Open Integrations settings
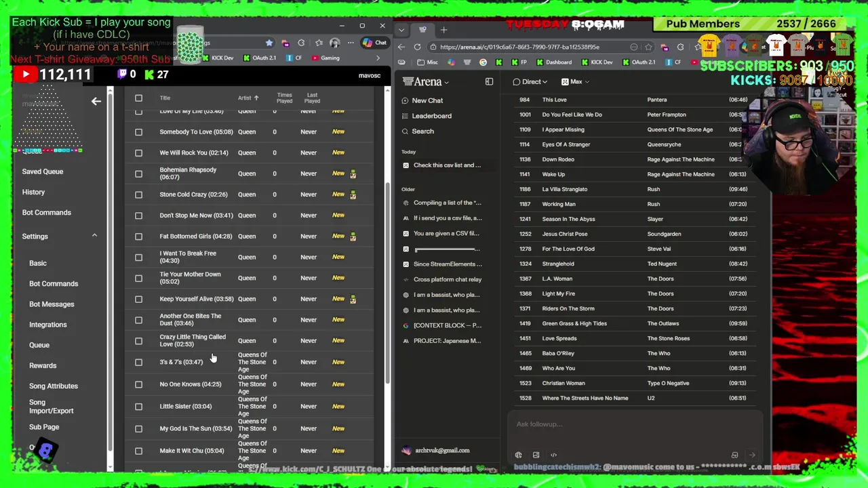Viewport: 868px width, 488px height. 47,325
